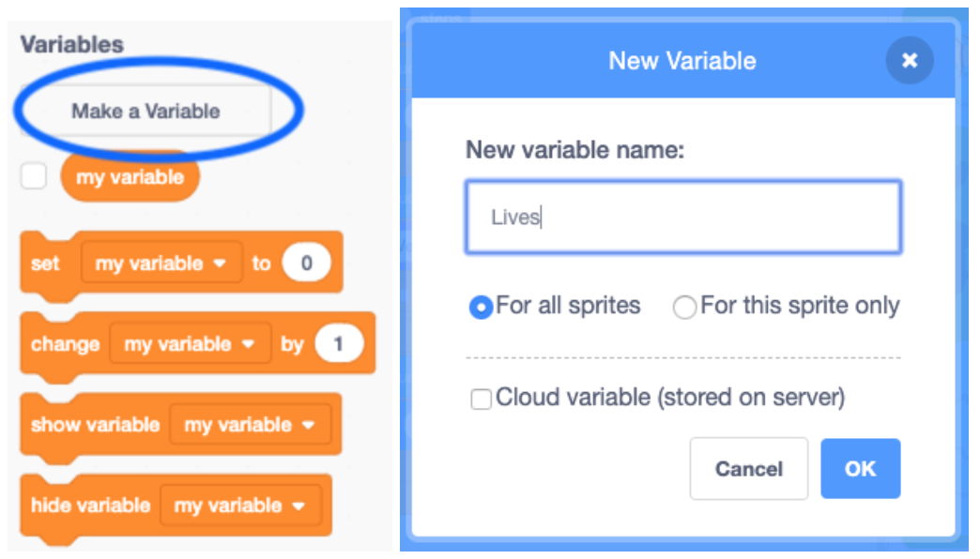Close the New Variable dialog with X
Screen dimensions: 980x559
pyautogui.click(x=910, y=60)
